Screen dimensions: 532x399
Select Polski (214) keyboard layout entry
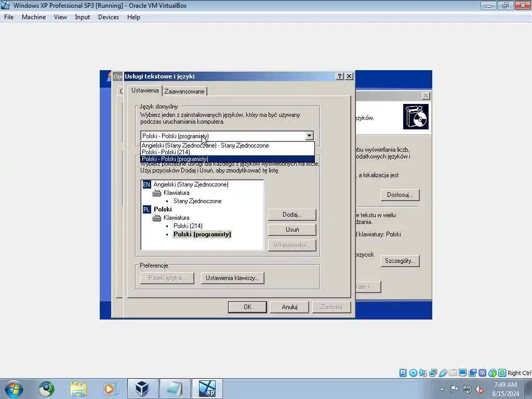(x=188, y=226)
